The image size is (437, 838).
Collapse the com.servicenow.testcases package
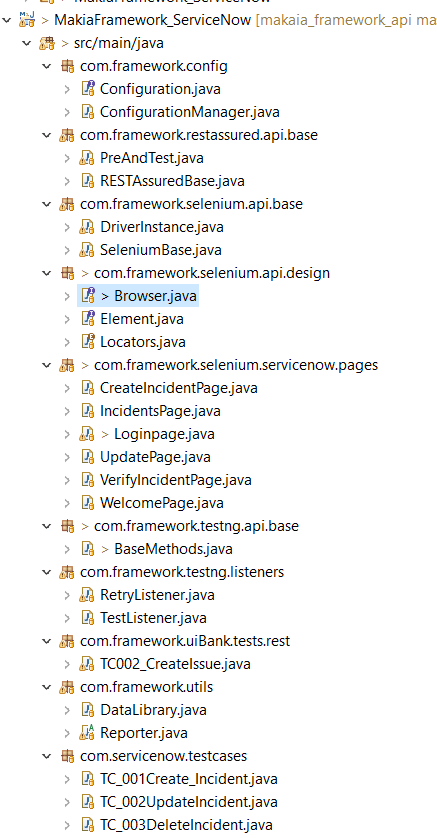[x=47, y=756]
